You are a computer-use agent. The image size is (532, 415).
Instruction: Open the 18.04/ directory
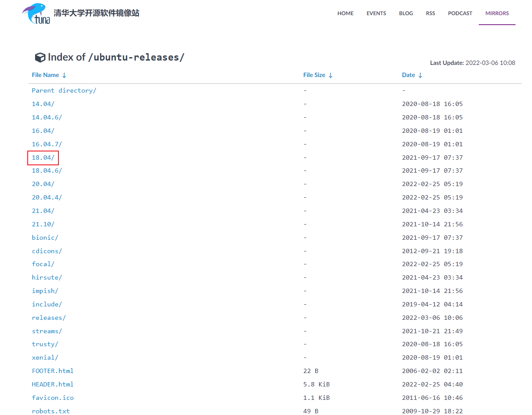(43, 158)
